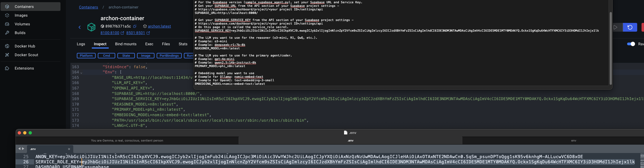Image resolution: width=644 pixels, height=168 pixels.
Task: Click the SUPABASE_URL line in the popup editor
Action: [x=226, y=13]
